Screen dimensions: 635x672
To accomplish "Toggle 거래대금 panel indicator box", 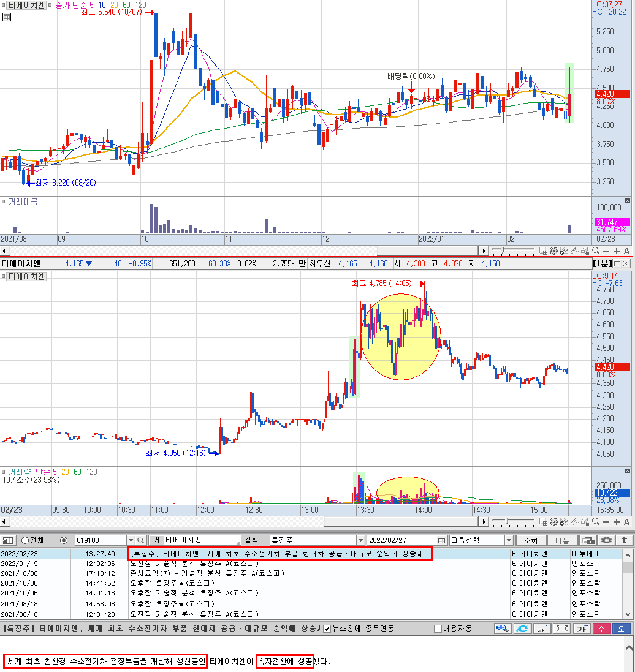I will point(4,202).
